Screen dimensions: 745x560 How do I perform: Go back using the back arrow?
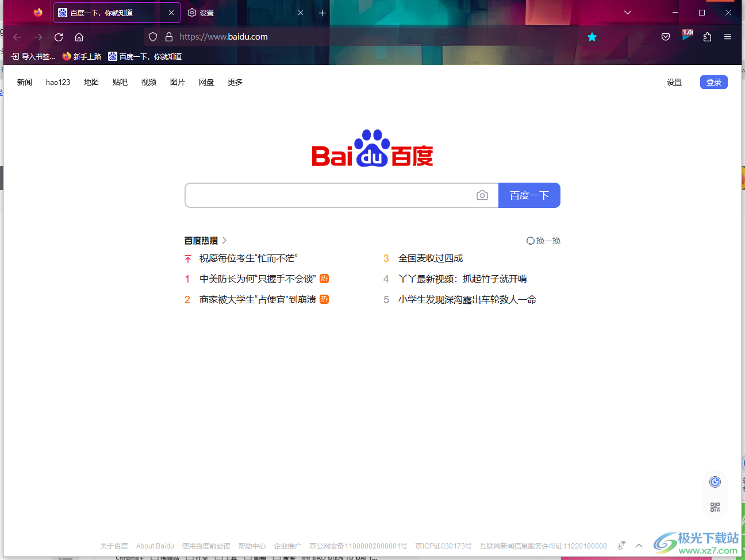coord(17,37)
